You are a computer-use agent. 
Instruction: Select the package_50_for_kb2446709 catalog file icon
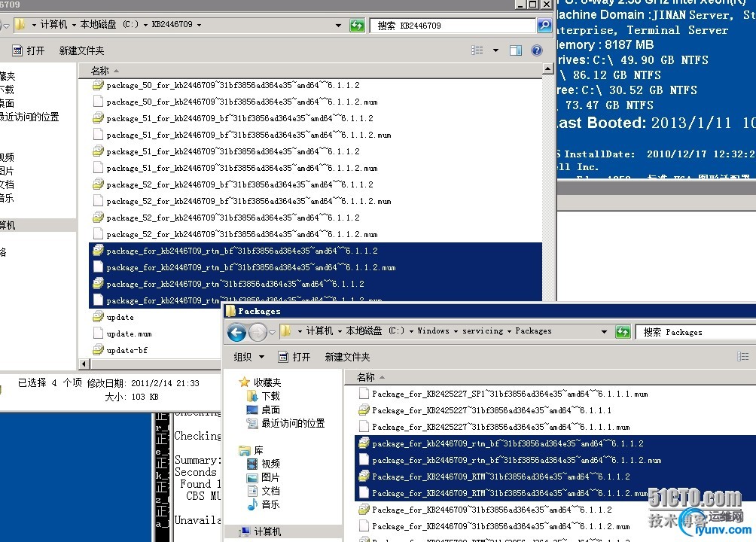click(x=98, y=85)
